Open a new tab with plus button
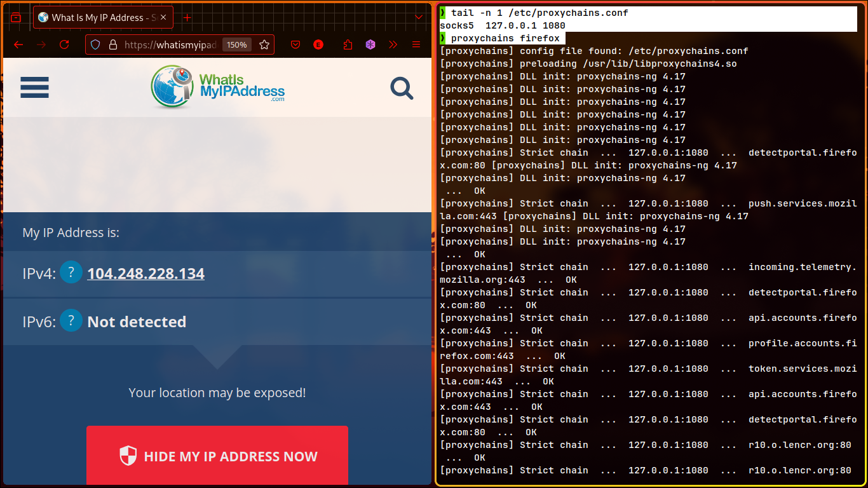This screenshot has height=488, width=868. 187,18
